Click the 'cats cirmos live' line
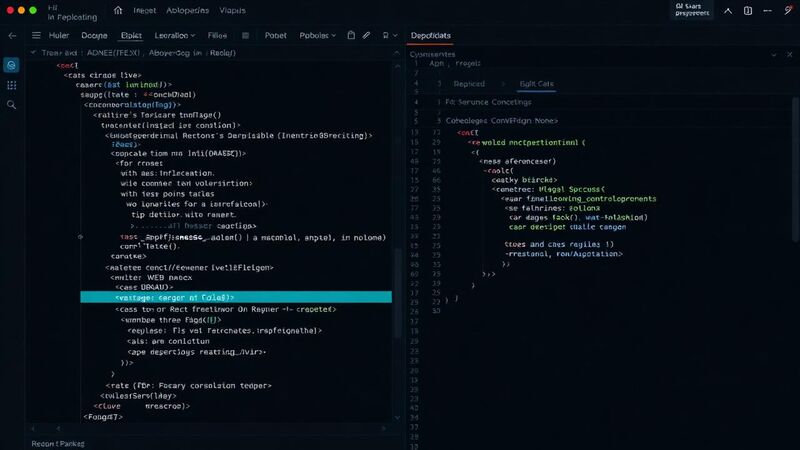Viewport: 800px width, 450px height. point(103,75)
